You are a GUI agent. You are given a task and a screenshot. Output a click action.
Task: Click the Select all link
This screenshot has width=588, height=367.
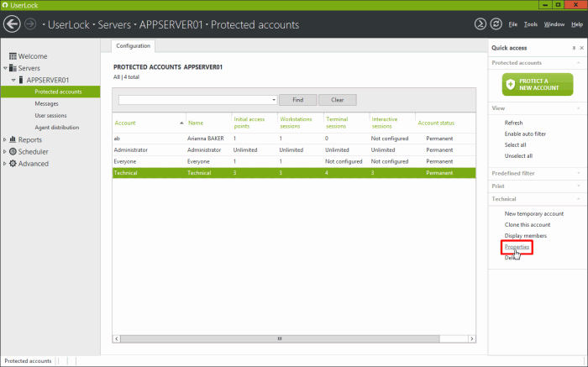click(x=515, y=144)
